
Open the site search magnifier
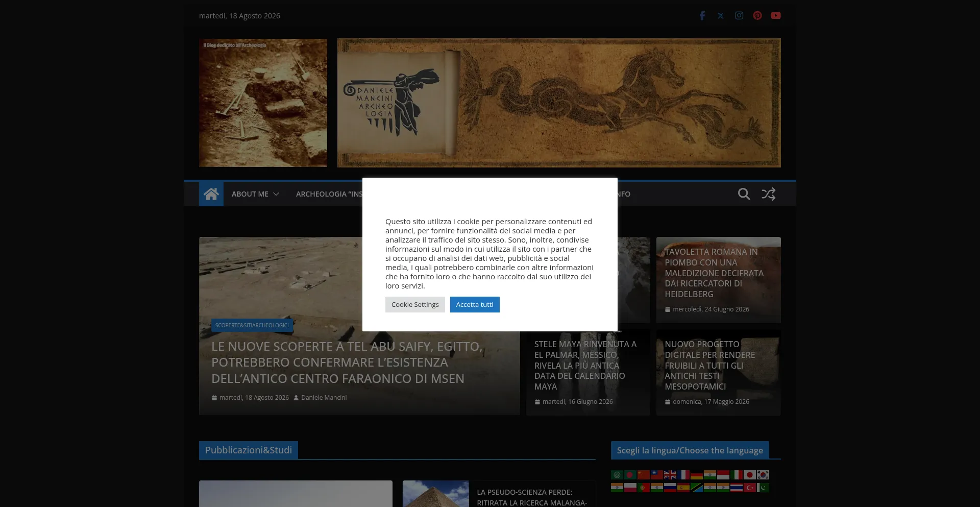point(744,194)
